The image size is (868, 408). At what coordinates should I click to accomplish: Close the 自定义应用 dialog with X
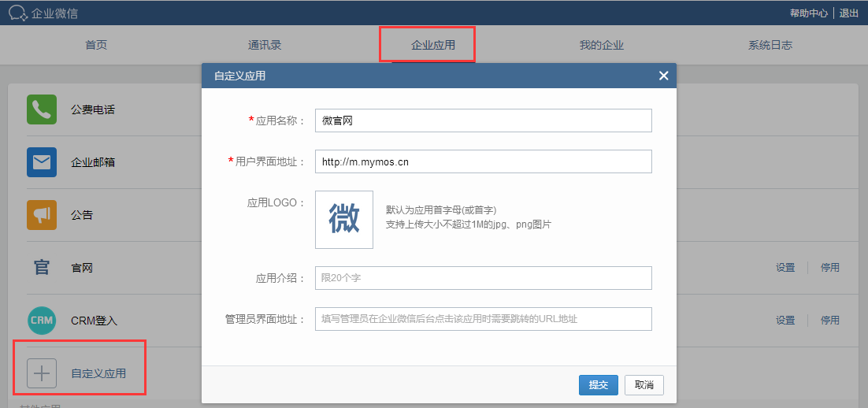(x=663, y=76)
